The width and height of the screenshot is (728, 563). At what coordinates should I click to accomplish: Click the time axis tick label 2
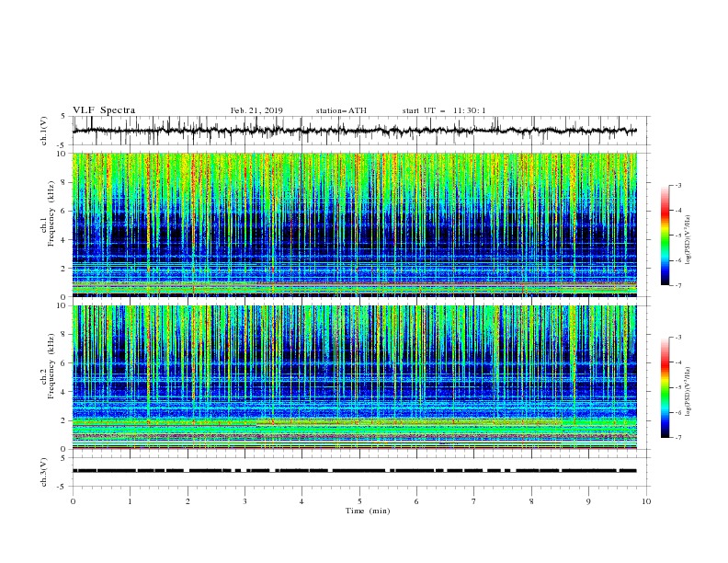pos(188,501)
